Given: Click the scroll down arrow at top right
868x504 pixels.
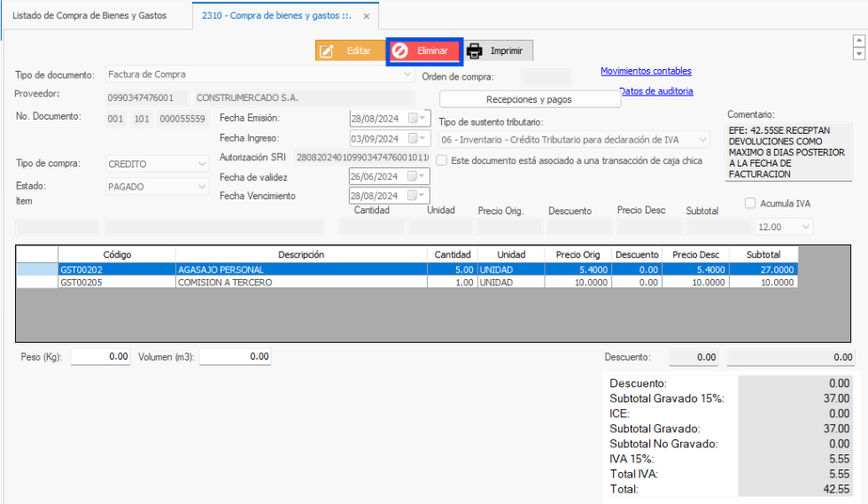Looking at the screenshot, I should [x=857, y=54].
